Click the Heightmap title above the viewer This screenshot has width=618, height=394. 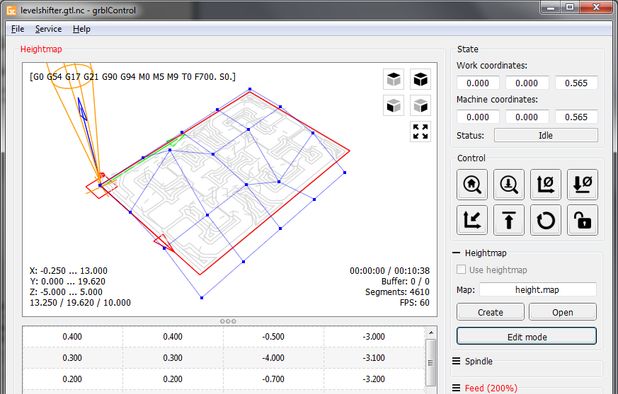[x=41, y=49]
